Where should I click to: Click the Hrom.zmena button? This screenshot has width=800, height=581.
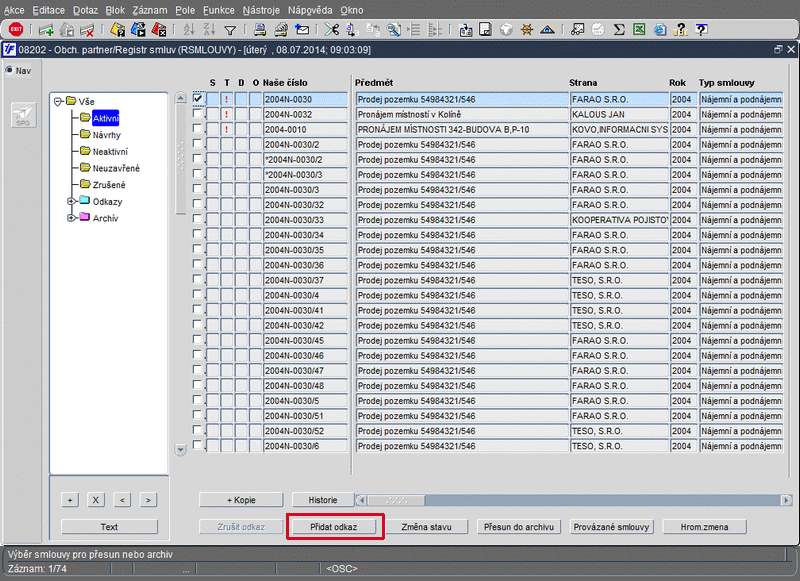705,527
